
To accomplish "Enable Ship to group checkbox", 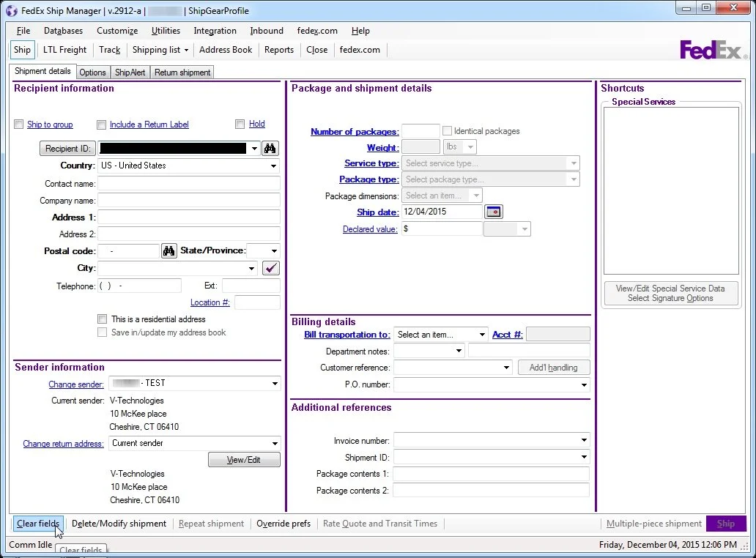I will pos(19,124).
